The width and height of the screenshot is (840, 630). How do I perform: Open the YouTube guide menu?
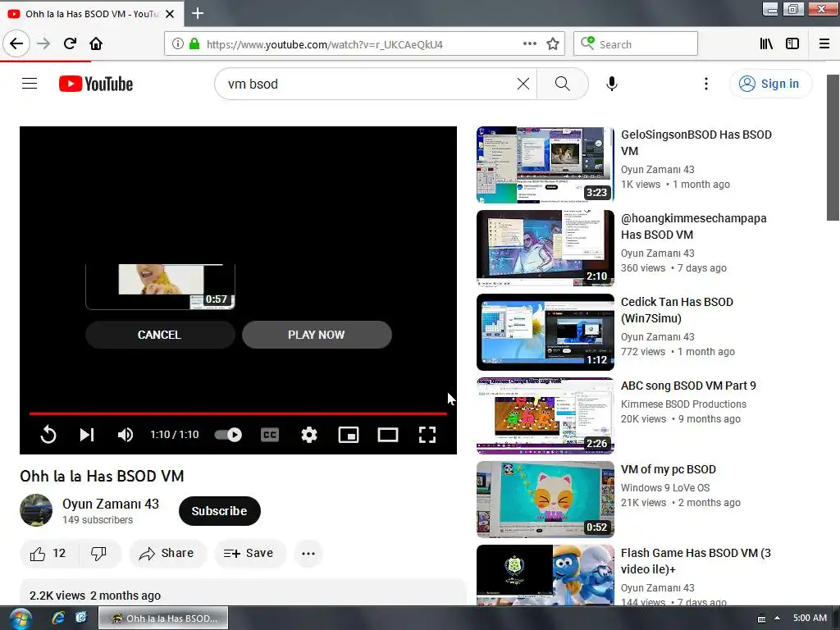pyautogui.click(x=30, y=84)
